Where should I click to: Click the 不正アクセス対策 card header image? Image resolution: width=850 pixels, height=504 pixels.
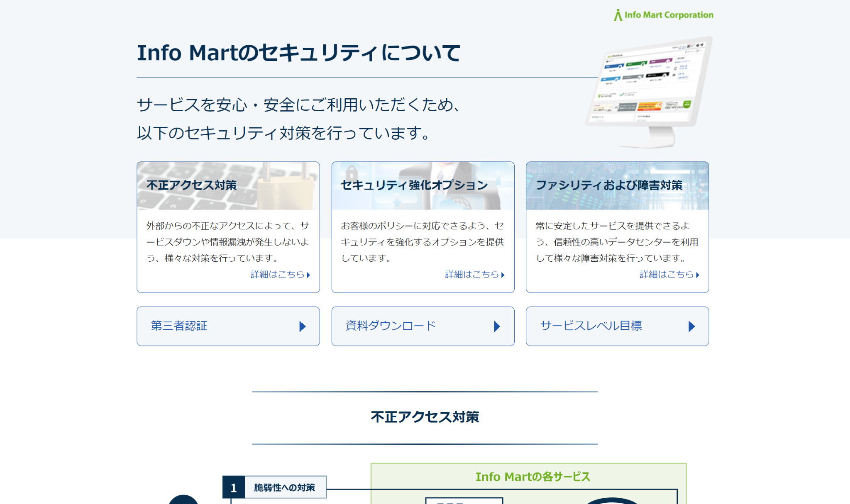[228, 186]
